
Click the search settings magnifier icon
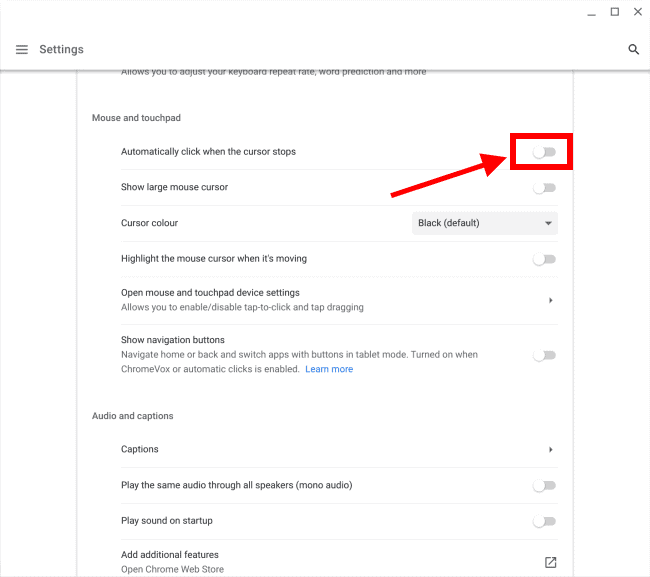coord(633,50)
